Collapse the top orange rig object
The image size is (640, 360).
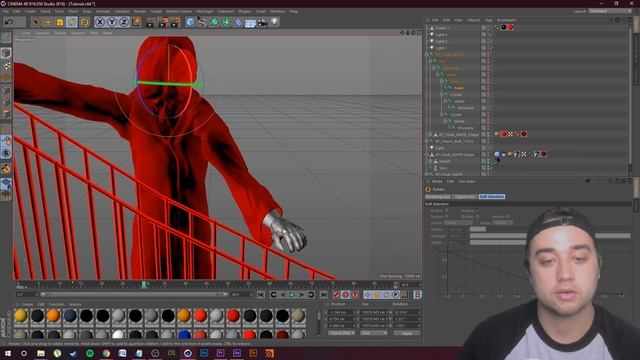click(x=427, y=54)
